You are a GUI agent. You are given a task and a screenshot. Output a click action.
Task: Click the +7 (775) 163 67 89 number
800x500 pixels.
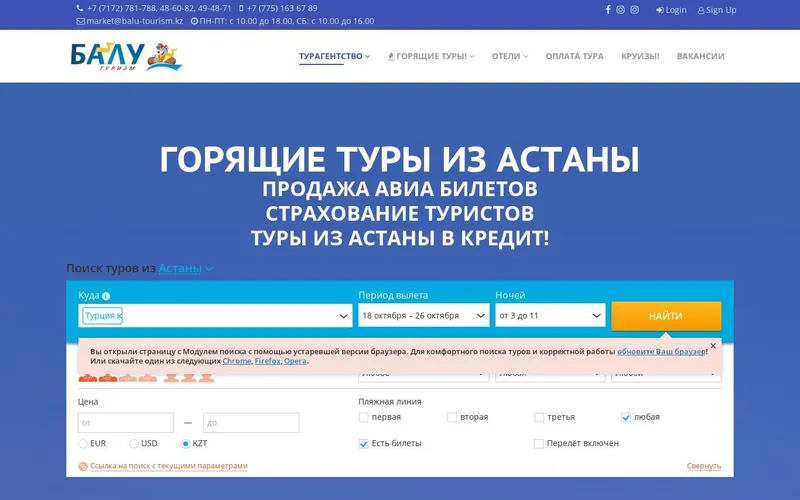pos(282,8)
